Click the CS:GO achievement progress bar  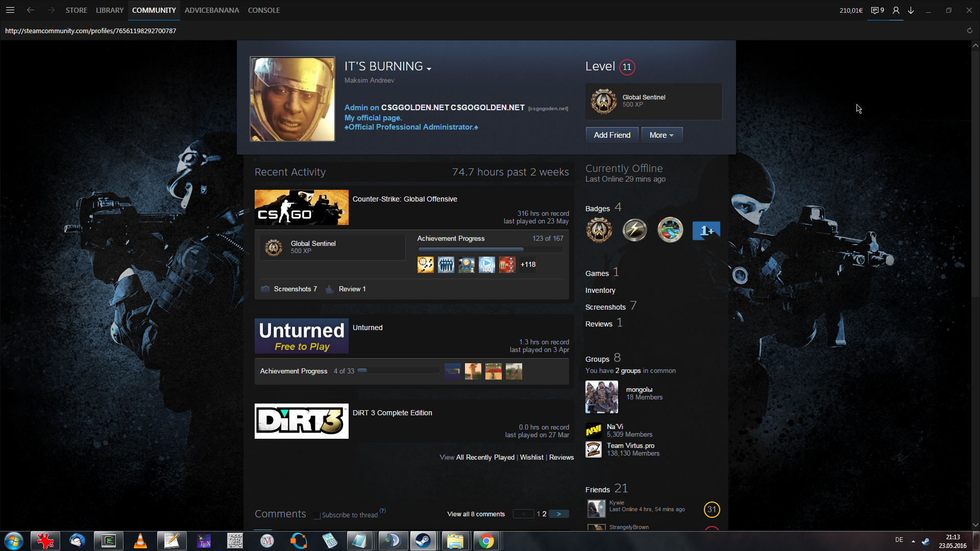(x=490, y=249)
